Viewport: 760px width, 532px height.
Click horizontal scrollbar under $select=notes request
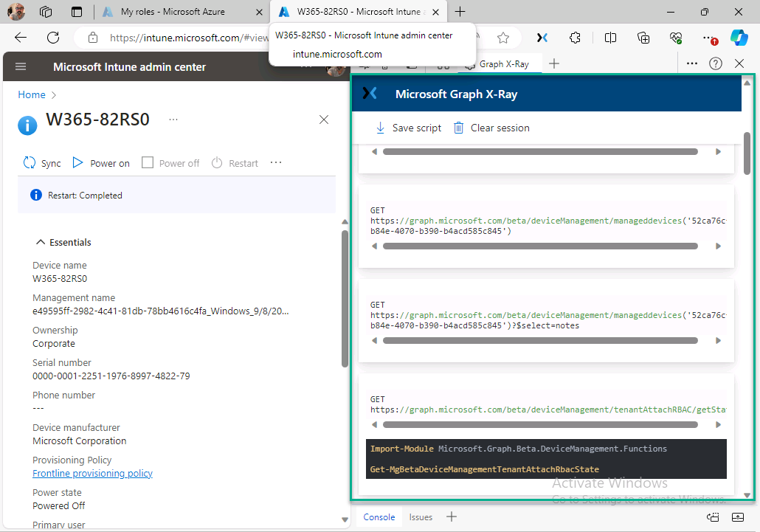540,341
